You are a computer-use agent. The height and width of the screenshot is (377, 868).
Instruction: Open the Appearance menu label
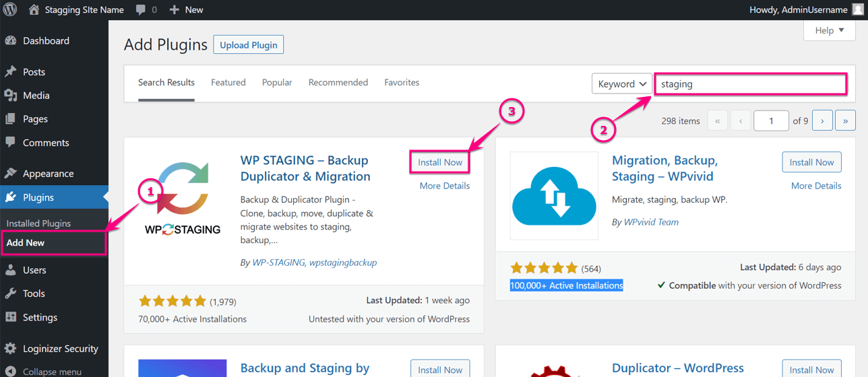(x=49, y=173)
